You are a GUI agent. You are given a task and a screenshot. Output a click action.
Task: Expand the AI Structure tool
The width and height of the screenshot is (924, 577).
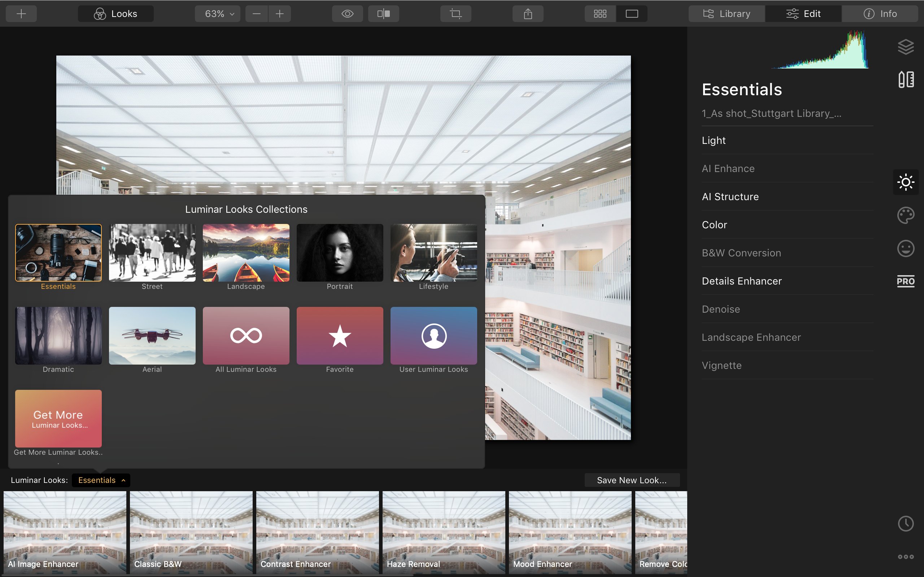(730, 197)
